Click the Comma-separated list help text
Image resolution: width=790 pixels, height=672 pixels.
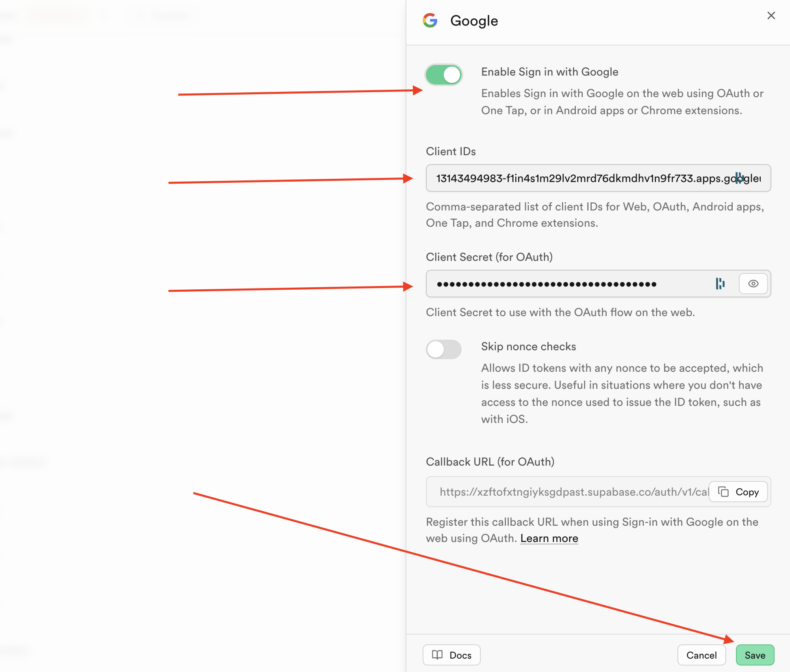[x=595, y=215]
